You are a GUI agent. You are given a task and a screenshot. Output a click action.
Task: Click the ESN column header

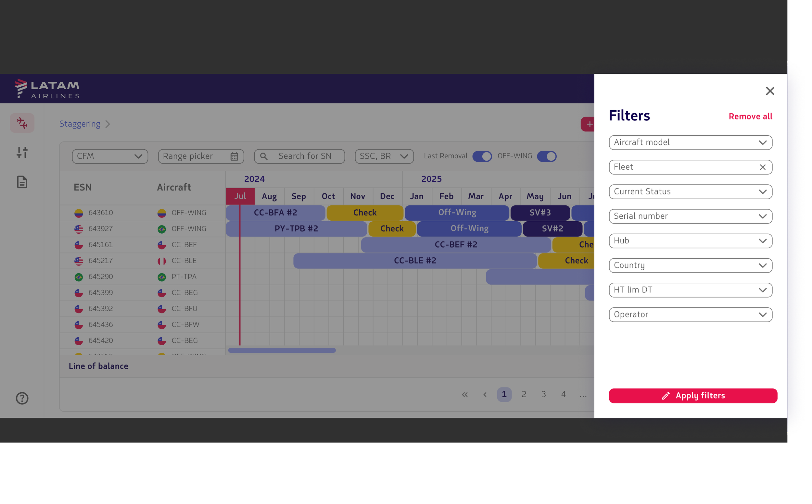click(x=83, y=187)
